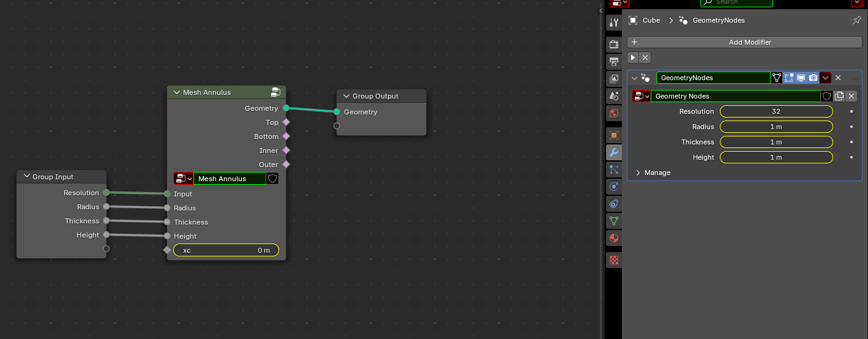Toggle modifier viewport display
The width and height of the screenshot is (868, 339).
coord(801,78)
